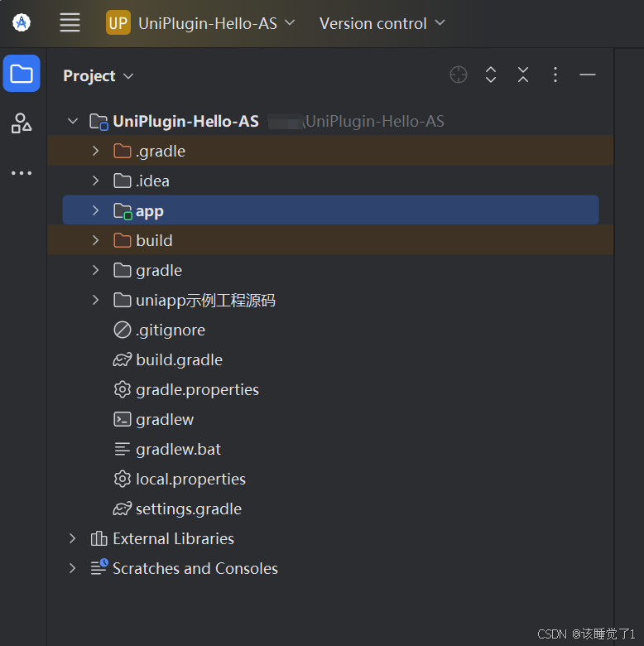The height and width of the screenshot is (646, 644).
Task: Click the orange .gradle folder icon
Action: [x=123, y=151]
